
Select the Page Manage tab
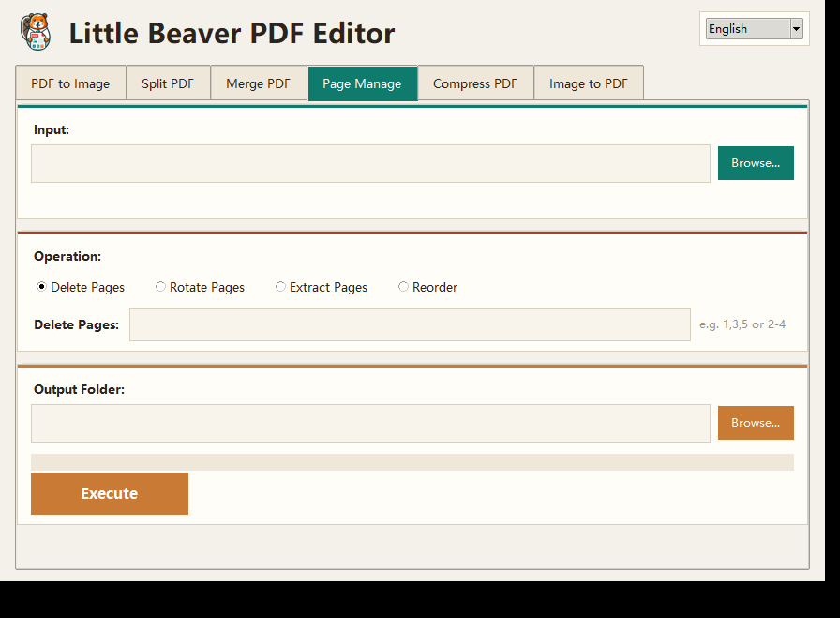(362, 83)
